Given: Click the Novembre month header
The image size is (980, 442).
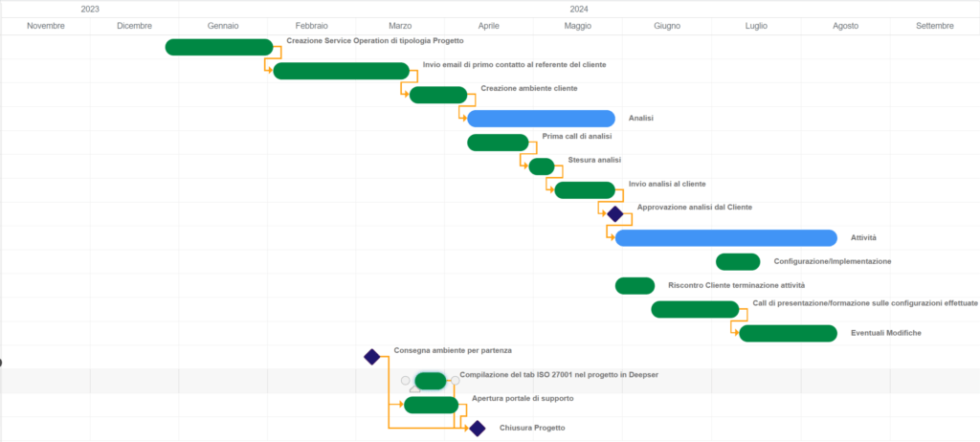Looking at the screenshot, I should [x=46, y=26].
